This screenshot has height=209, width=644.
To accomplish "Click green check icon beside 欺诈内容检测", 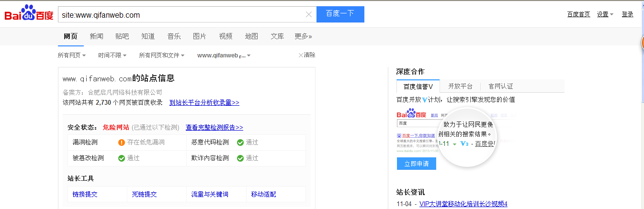I will coord(240,158).
